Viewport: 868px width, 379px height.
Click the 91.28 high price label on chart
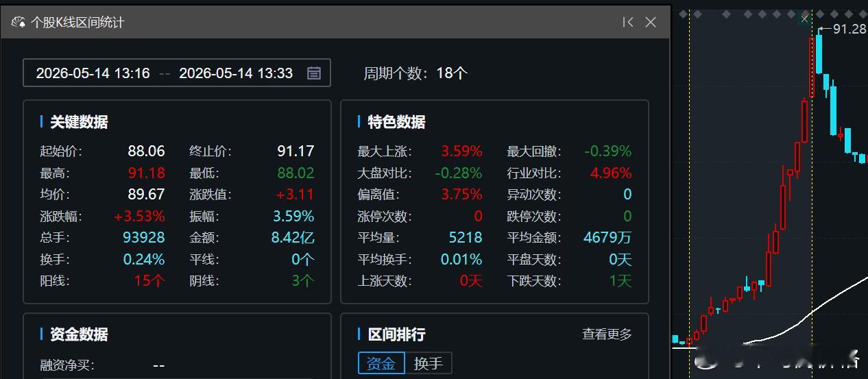(849, 29)
